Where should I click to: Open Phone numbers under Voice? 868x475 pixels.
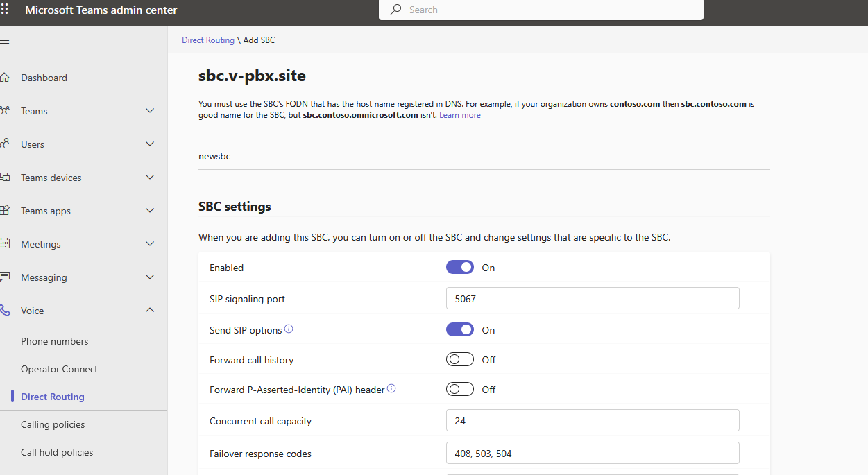pyautogui.click(x=55, y=341)
